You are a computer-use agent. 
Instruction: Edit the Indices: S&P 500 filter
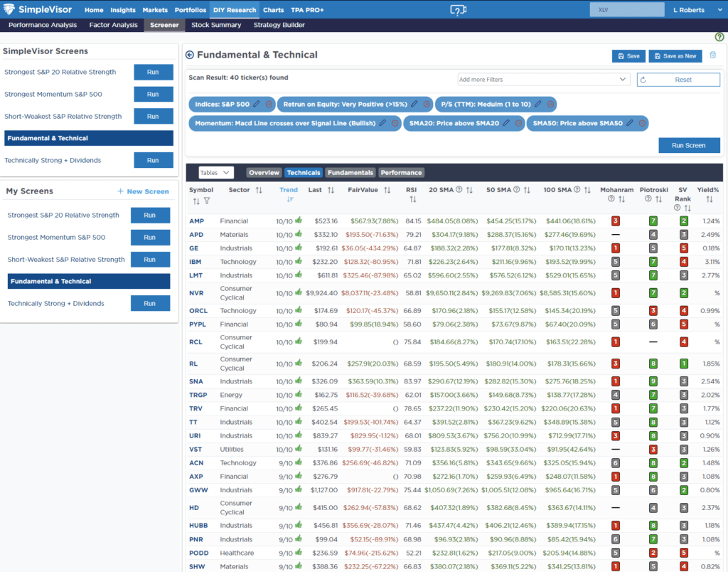tap(257, 104)
